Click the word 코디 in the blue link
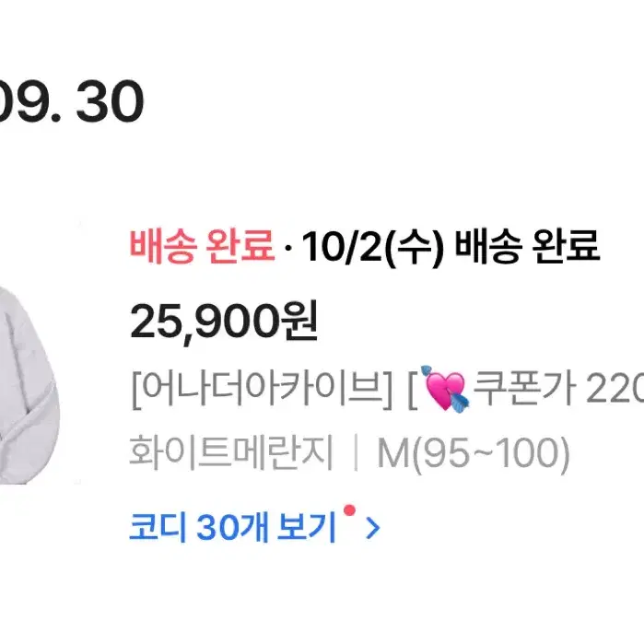Image resolution: width=644 pixels, height=644 pixels. (158, 527)
